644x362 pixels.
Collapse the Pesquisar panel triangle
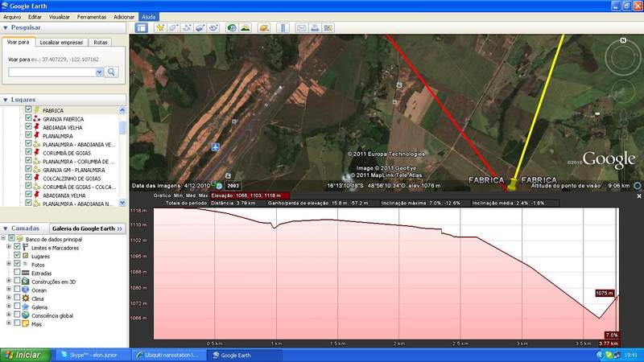click(6, 28)
